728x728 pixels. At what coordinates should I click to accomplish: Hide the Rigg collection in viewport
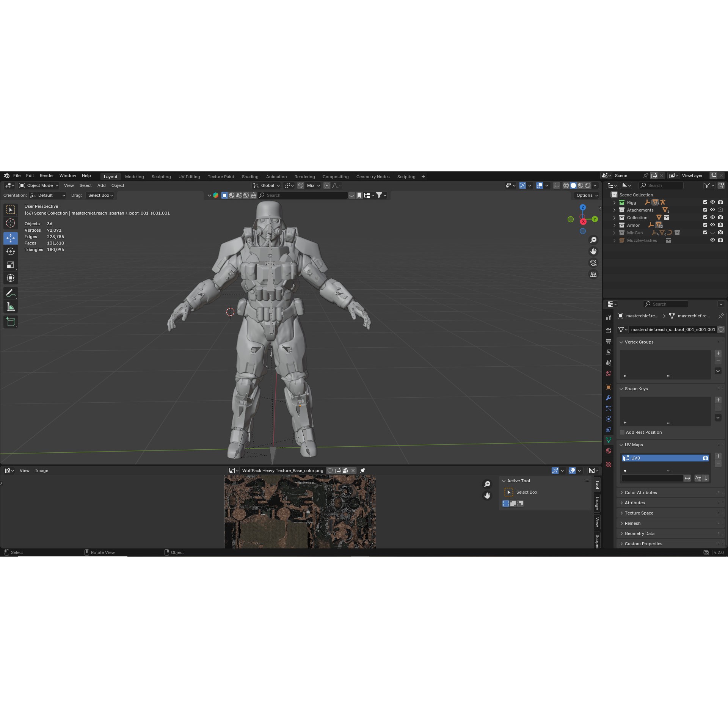click(713, 202)
